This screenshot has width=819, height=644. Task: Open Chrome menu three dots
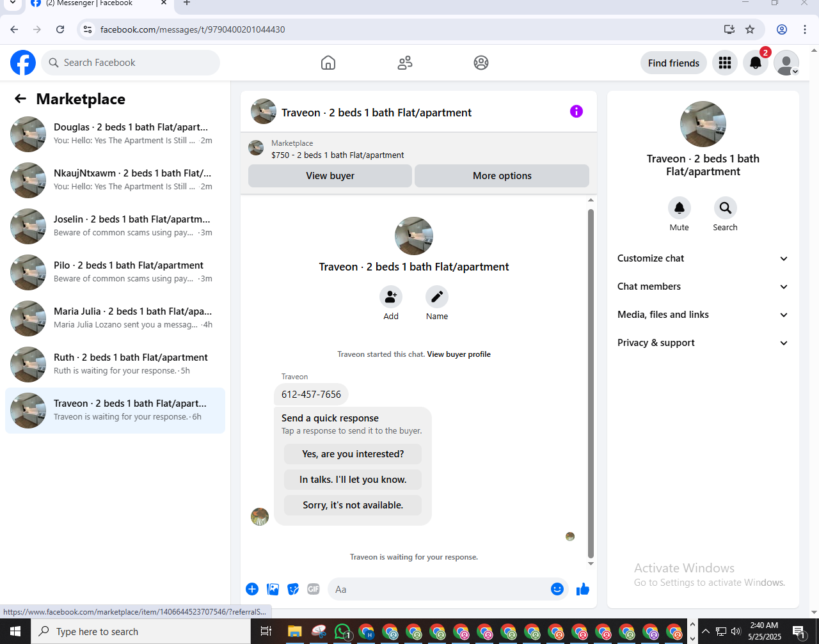pyautogui.click(x=805, y=29)
